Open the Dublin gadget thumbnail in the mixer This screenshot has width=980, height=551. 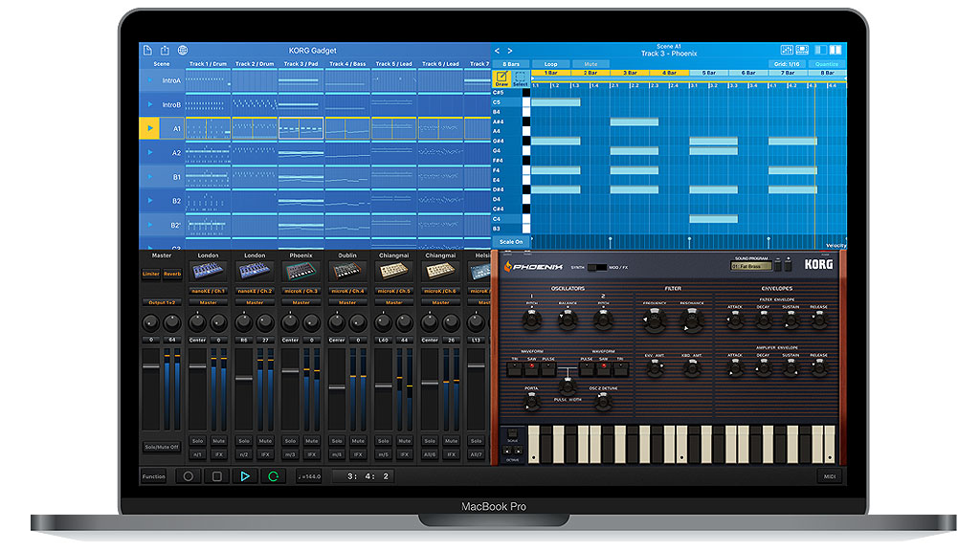(x=347, y=271)
